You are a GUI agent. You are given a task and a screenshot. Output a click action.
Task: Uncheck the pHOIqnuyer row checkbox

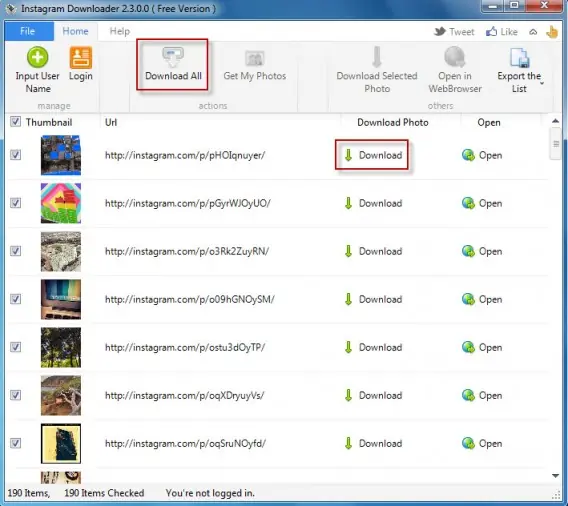tap(15, 155)
